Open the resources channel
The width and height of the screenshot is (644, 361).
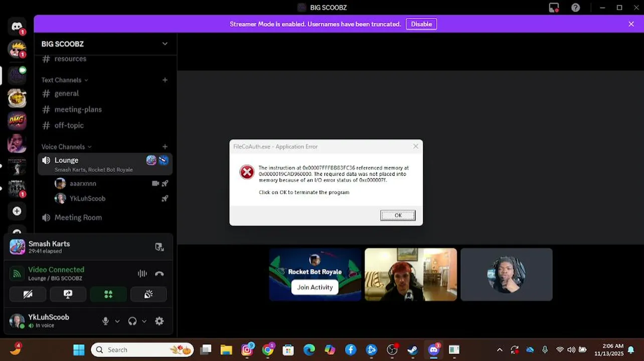tap(105, 59)
